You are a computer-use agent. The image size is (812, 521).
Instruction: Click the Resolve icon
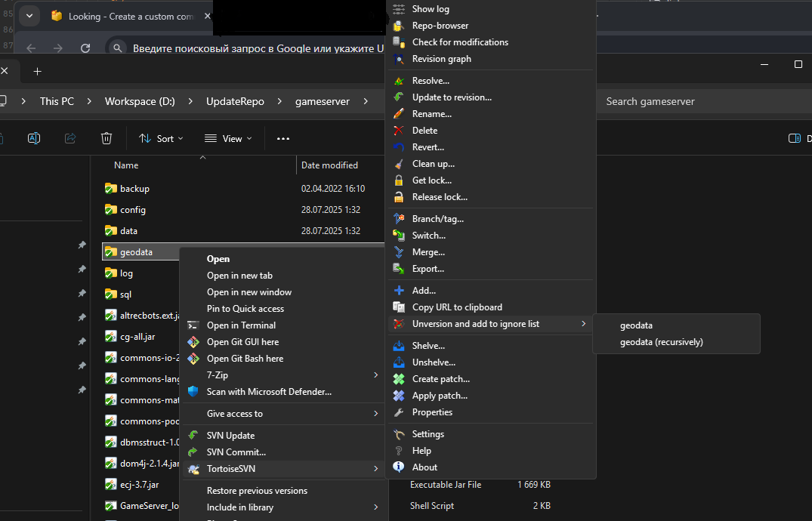399,81
